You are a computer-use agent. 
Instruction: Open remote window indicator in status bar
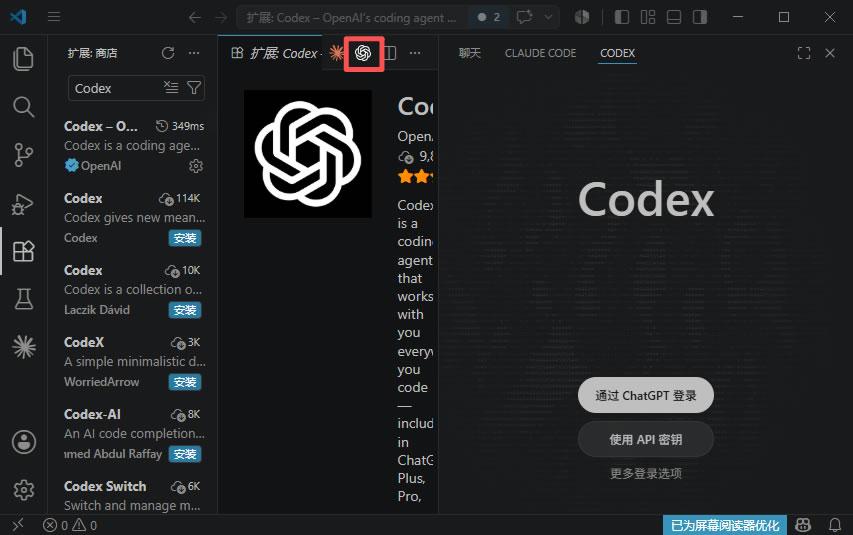coord(18,525)
